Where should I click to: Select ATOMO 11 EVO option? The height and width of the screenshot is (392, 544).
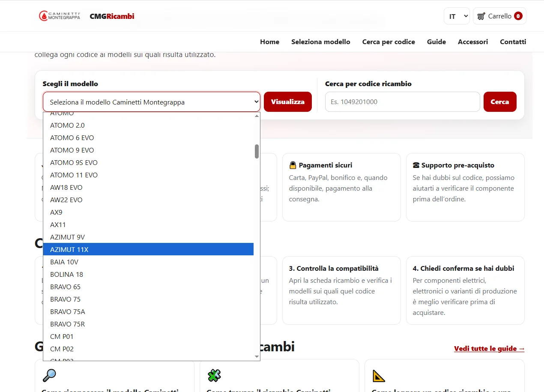(148, 175)
